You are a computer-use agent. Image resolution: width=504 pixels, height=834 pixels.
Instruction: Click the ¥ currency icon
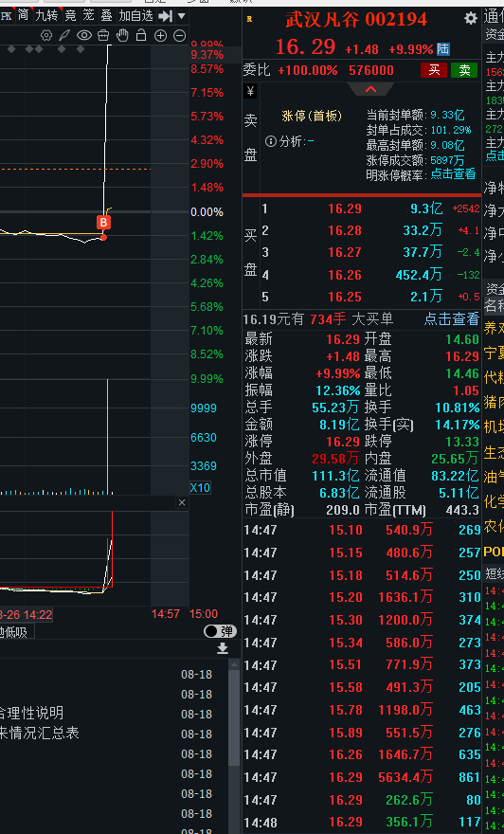click(251, 91)
